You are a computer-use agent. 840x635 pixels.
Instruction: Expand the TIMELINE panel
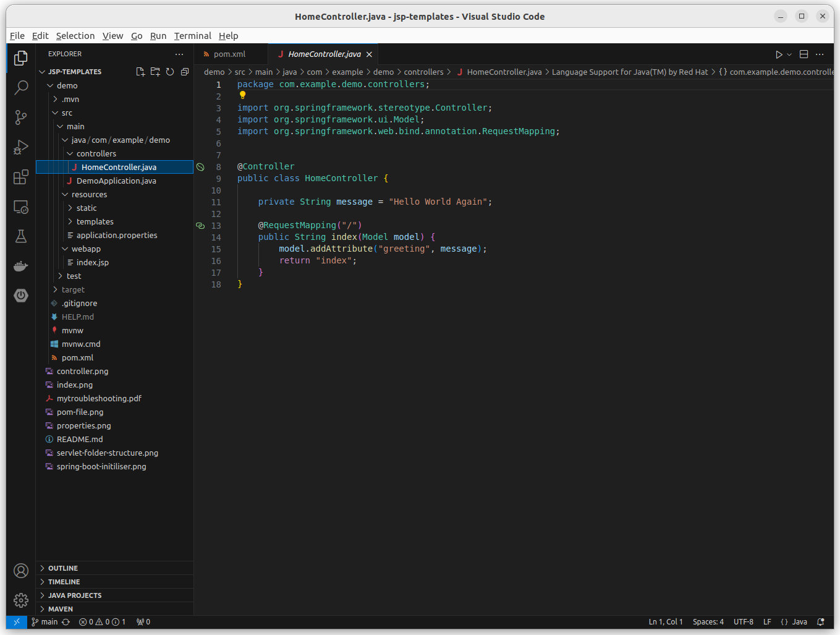point(114,582)
